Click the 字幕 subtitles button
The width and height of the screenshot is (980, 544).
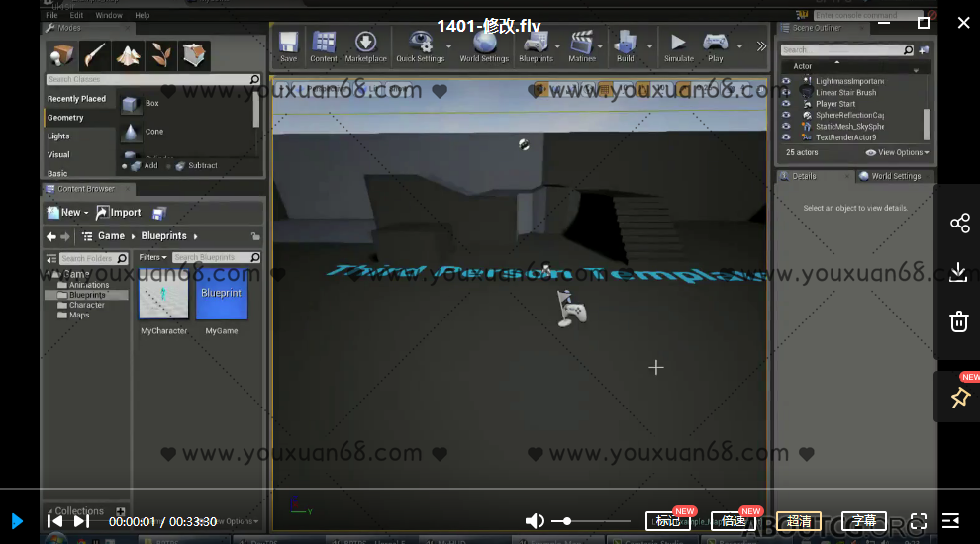pos(864,521)
